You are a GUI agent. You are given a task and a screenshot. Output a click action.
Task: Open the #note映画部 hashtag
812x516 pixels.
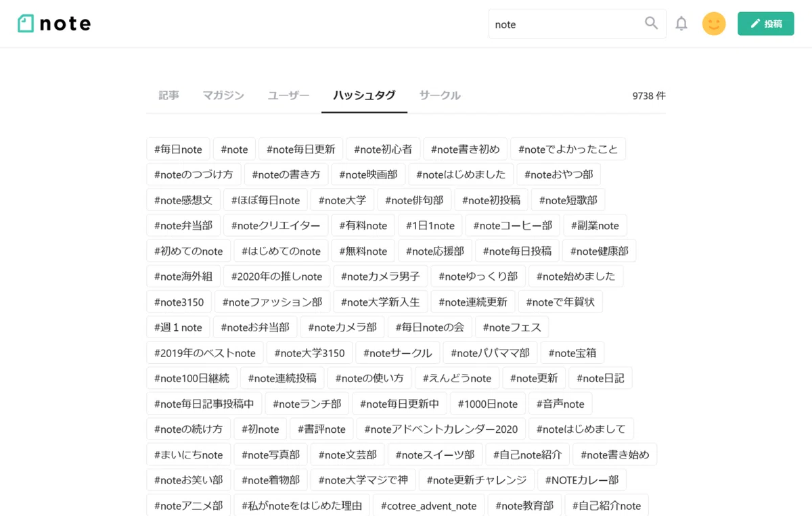[369, 174]
